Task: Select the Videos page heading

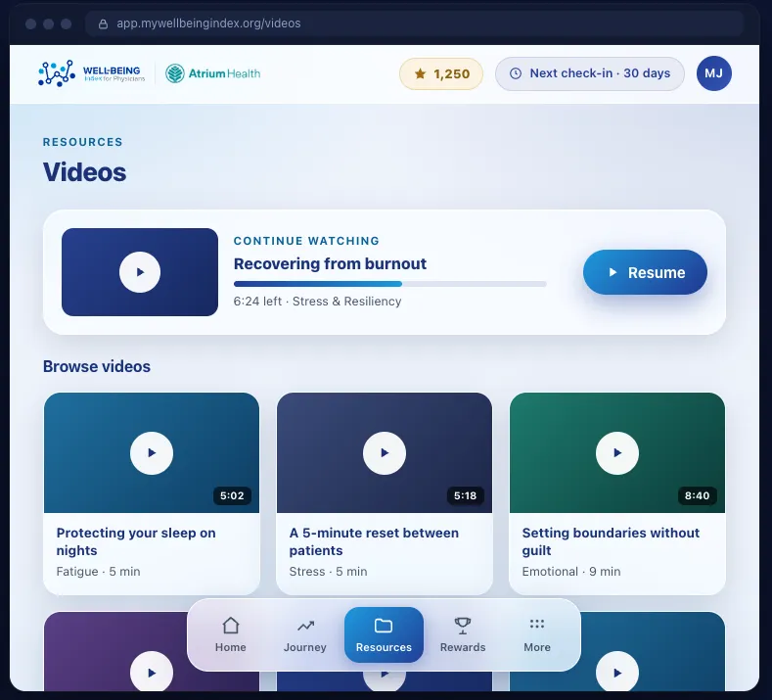Action: (85, 172)
